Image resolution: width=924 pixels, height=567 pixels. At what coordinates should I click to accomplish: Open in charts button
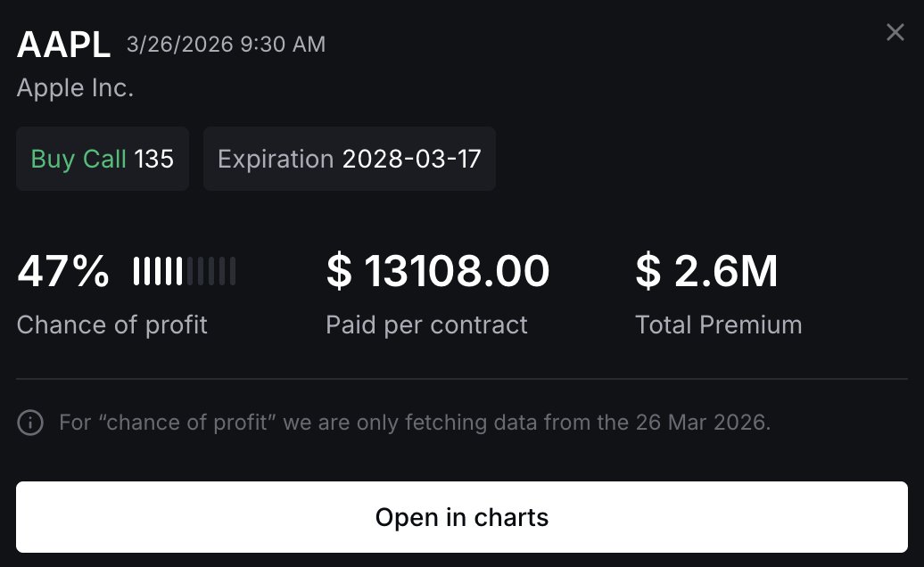[x=462, y=517]
